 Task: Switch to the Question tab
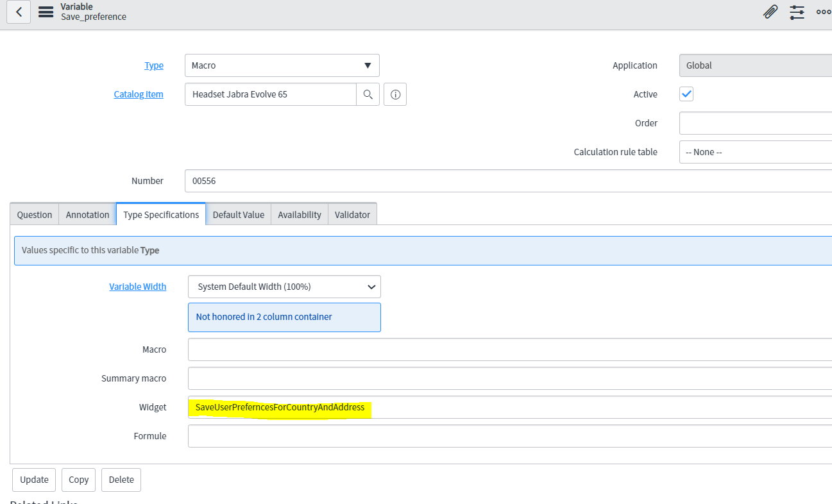pyautogui.click(x=35, y=215)
